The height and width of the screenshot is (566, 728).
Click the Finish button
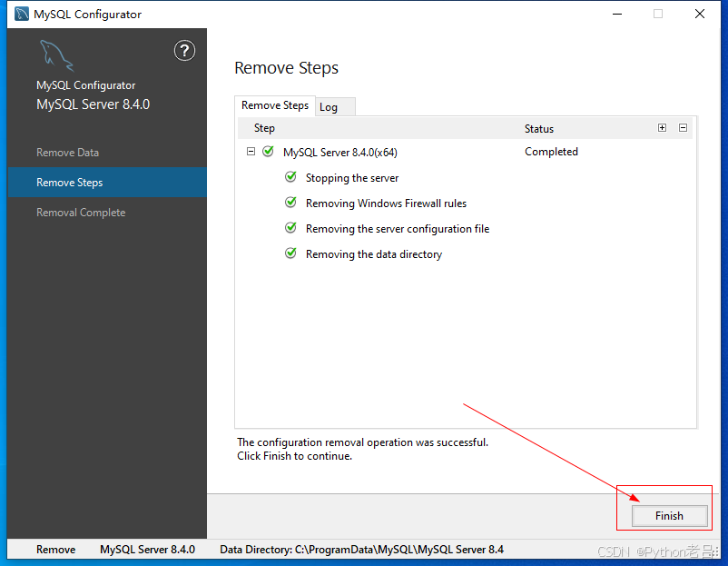(x=669, y=516)
